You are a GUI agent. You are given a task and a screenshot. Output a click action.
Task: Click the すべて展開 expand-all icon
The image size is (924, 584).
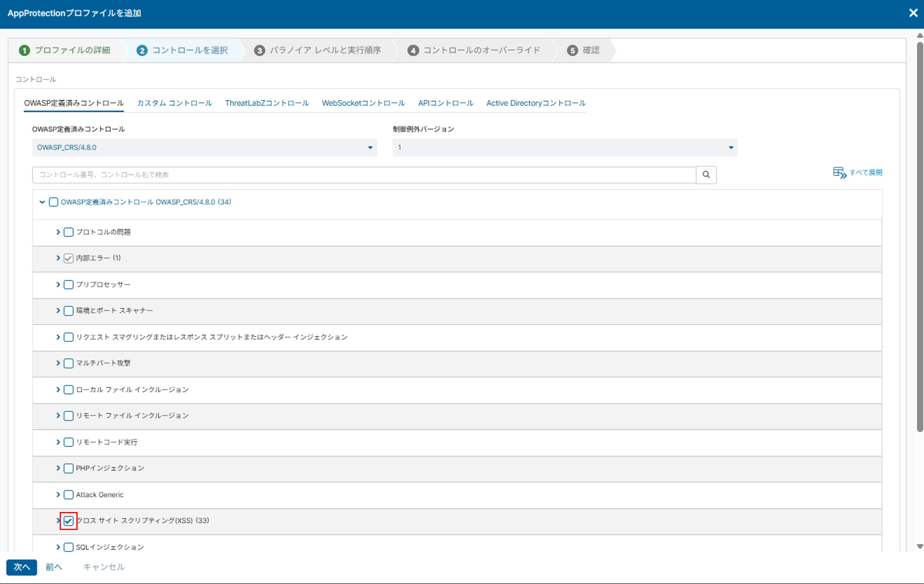[x=839, y=173]
